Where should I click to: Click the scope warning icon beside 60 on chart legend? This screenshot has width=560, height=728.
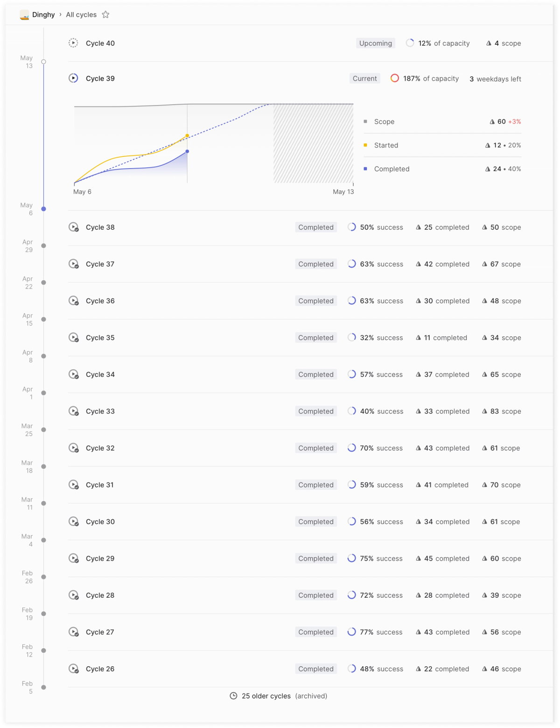[491, 121]
